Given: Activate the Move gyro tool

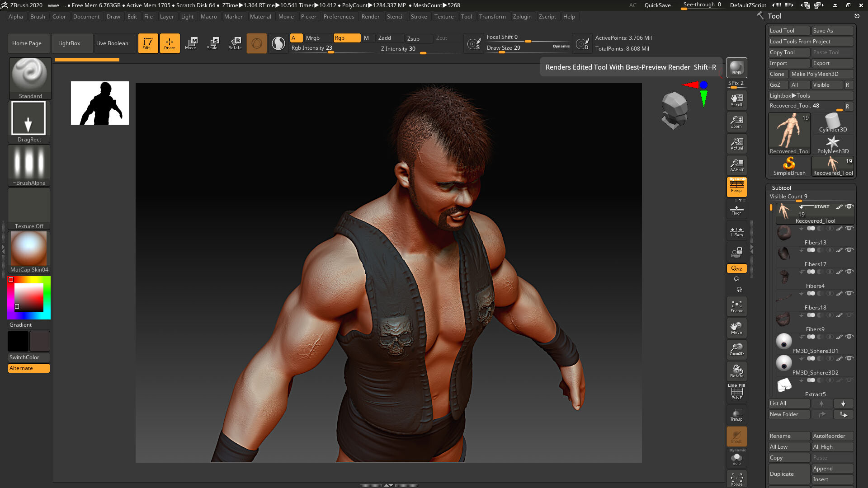Looking at the screenshot, I should (191, 43).
